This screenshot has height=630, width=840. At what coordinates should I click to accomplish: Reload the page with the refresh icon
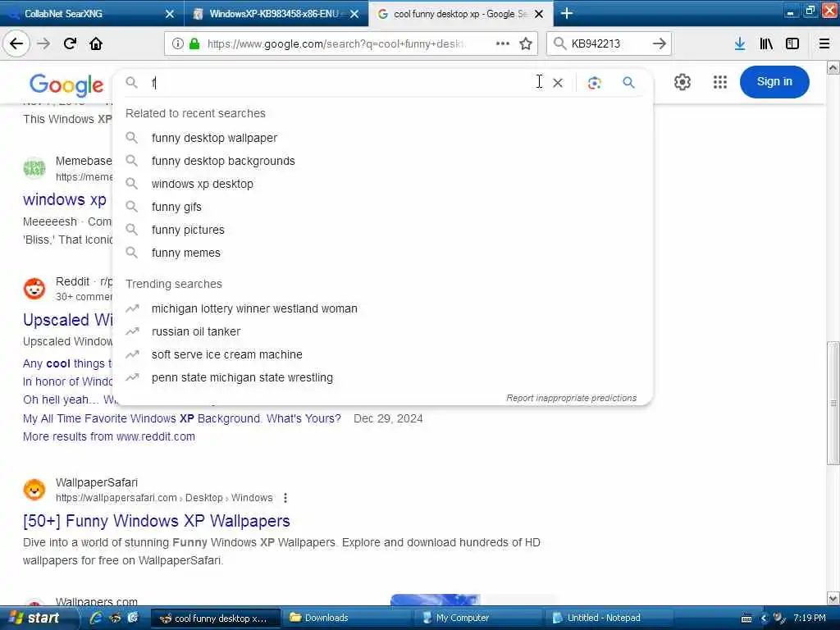(70, 43)
